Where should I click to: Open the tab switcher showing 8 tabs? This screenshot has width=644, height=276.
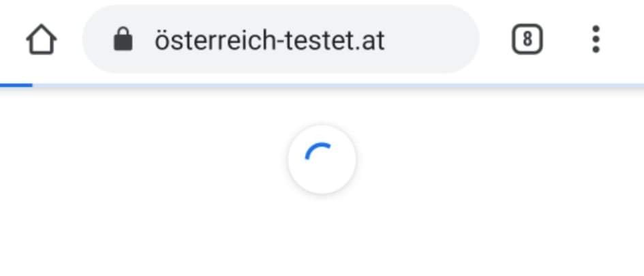click(527, 40)
